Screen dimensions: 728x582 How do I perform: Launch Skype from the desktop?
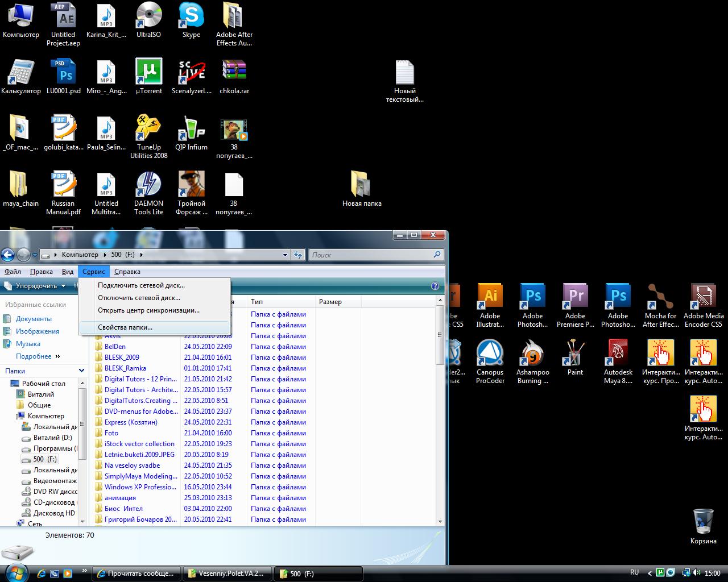(191, 20)
